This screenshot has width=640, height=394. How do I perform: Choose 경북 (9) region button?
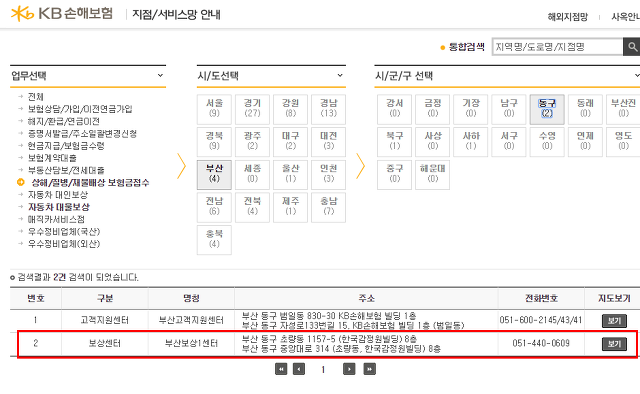[x=214, y=142]
